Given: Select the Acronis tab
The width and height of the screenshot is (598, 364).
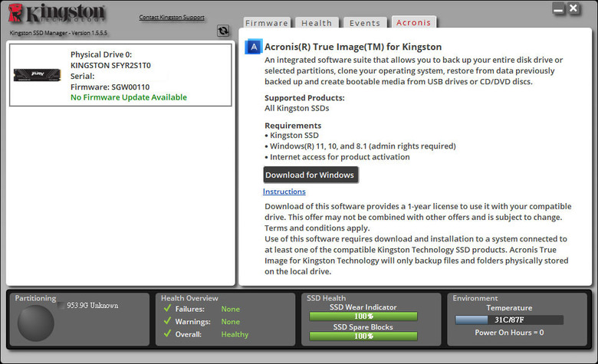Looking at the screenshot, I should 413,22.
